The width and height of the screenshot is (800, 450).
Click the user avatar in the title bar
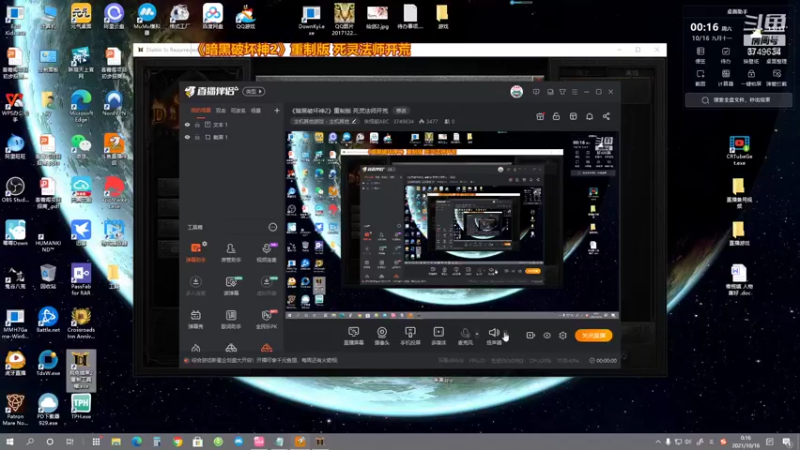pyautogui.click(x=516, y=92)
